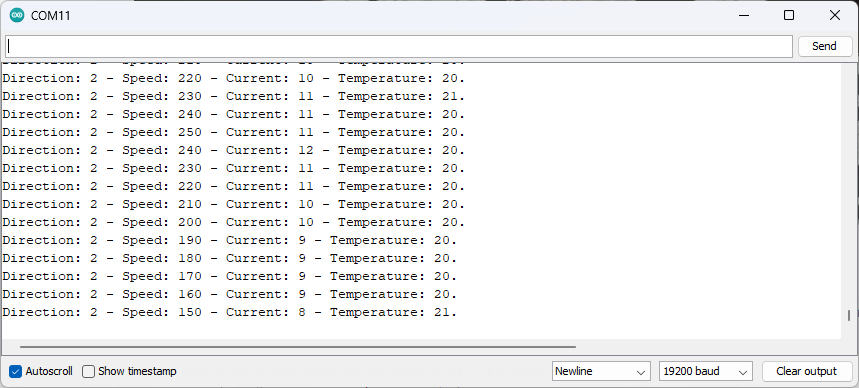Viewport: 859px width, 388px height.
Task: Open the Newline line ending dropdown
Action: click(x=601, y=371)
